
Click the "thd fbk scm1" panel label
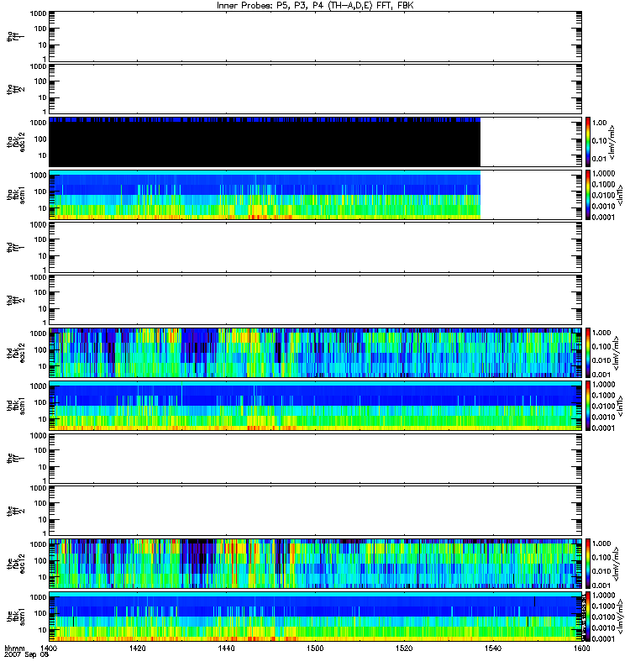(x=16, y=406)
